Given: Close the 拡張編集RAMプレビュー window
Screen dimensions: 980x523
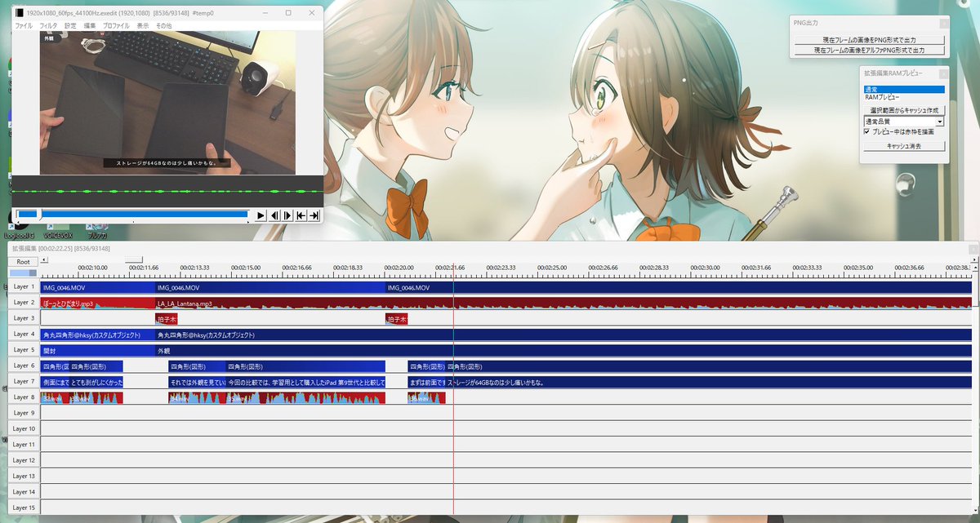Looking at the screenshot, I should (x=944, y=73).
